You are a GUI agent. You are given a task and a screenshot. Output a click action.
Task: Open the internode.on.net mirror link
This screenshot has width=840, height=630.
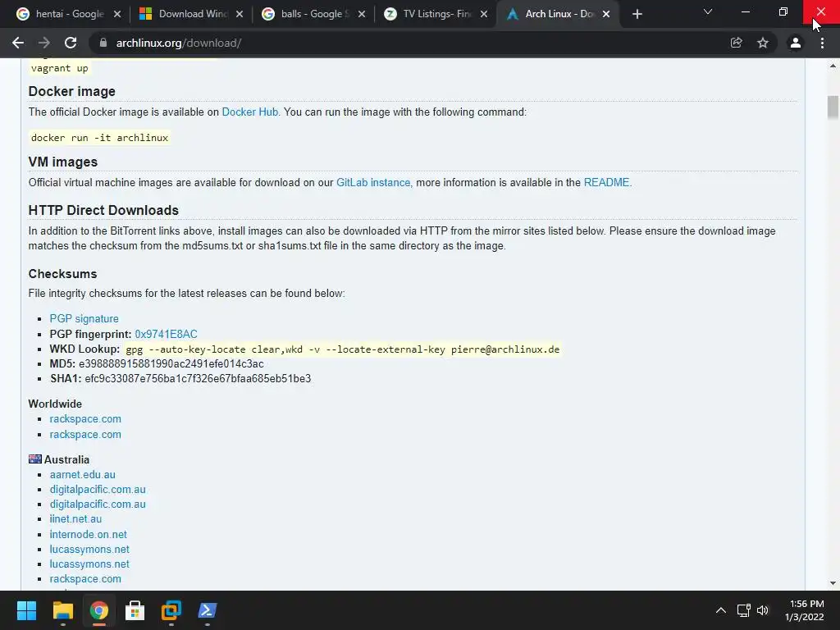coord(89,535)
